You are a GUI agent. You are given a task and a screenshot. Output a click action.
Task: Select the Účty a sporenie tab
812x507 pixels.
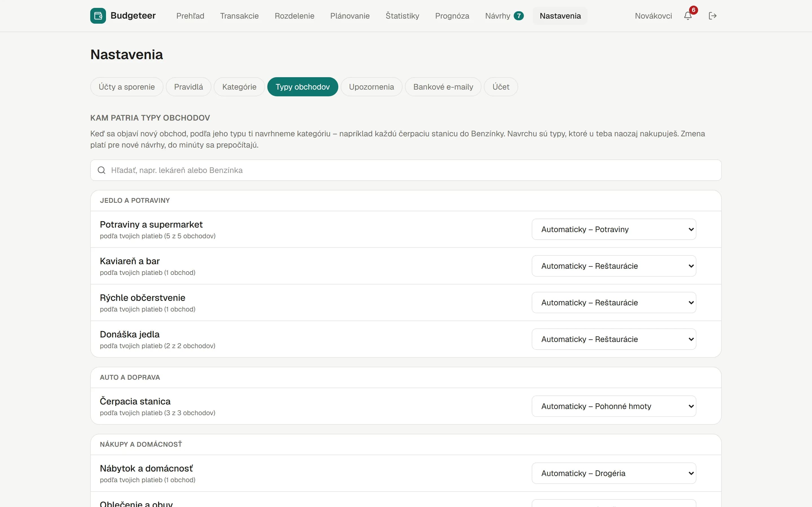point(127,87)
